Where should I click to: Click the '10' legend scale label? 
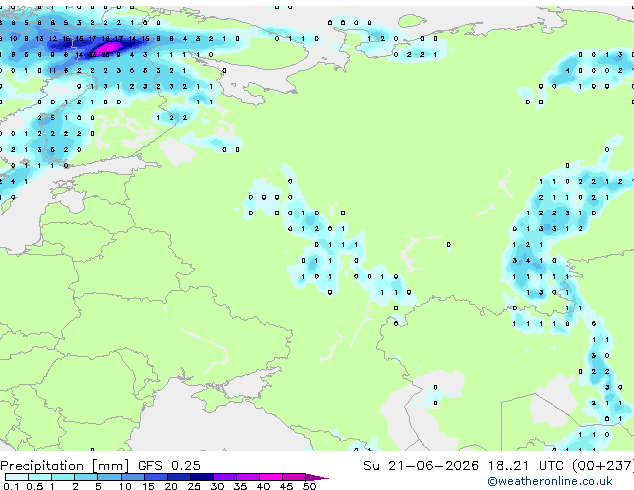(x=125, y=486)
